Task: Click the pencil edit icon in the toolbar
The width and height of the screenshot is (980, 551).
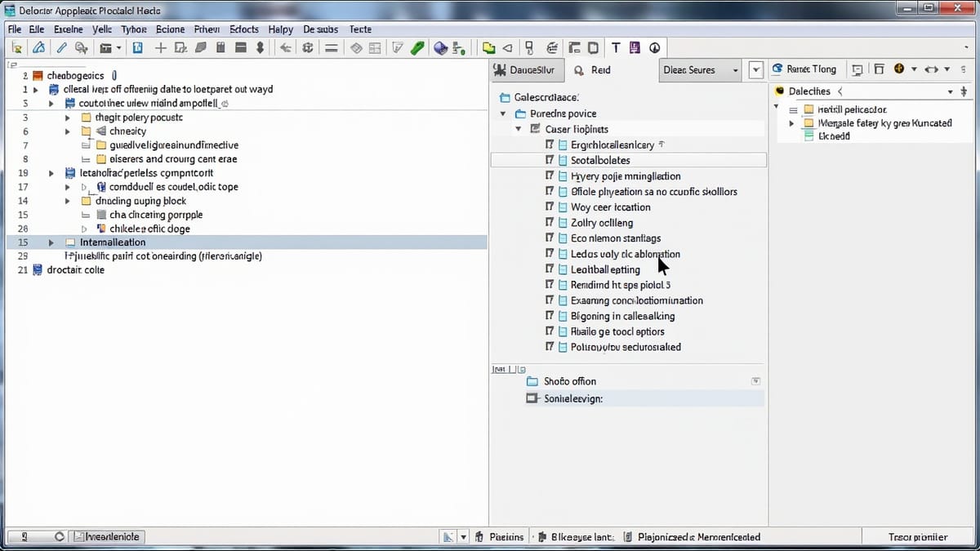Action: click(61, 48)
